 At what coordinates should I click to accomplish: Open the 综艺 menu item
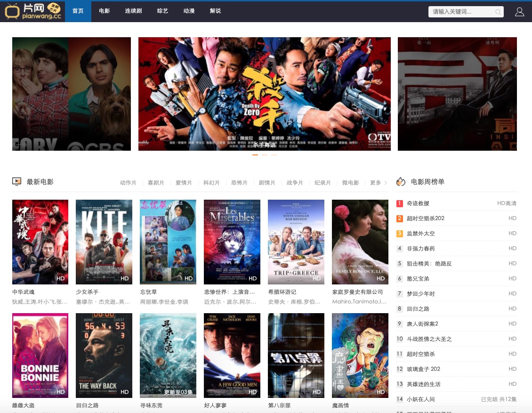point(162,11)
